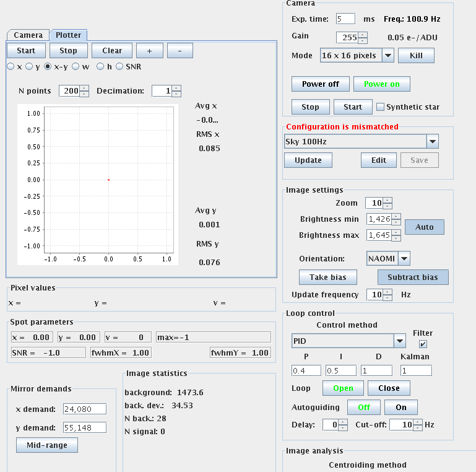476x472 pixels.
Task: Switch to the Camera tab
Action: pyautogui.click(x=28, y=35)
